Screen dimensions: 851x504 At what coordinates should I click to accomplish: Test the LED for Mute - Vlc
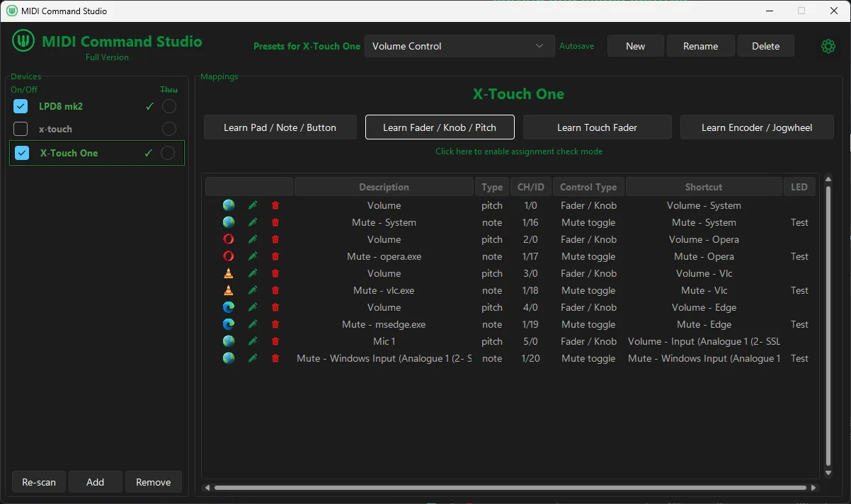point(799,290)
